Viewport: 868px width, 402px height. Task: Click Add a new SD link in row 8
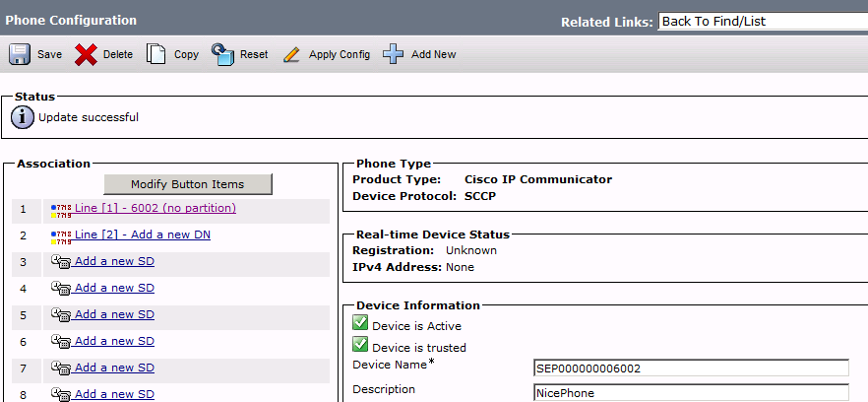coord(114,394)
